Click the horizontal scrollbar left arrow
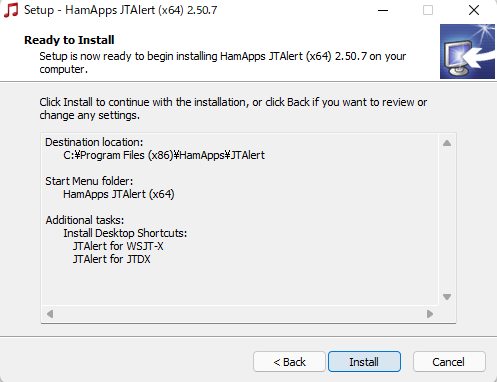This screenshot has width=497, height=382. click(x=50, y=314)
